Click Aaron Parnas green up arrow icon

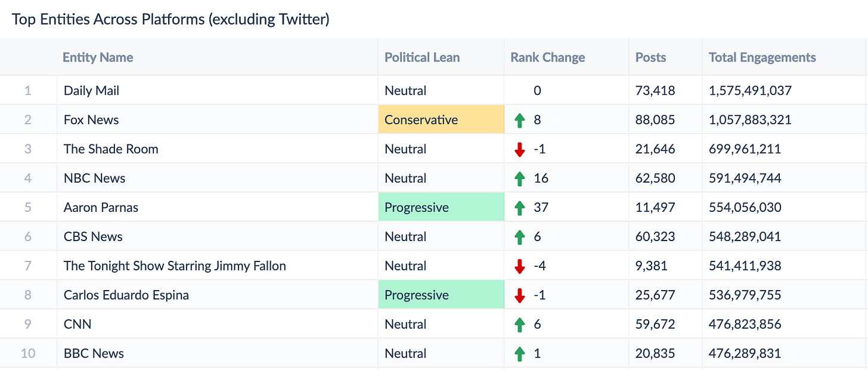pos(519,208)
